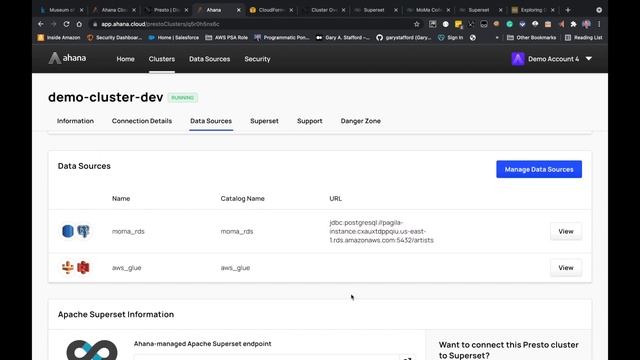Screen dimensions: 640x360
Task: Switch to the Presto browser tab
Action: tap(167, 10)
